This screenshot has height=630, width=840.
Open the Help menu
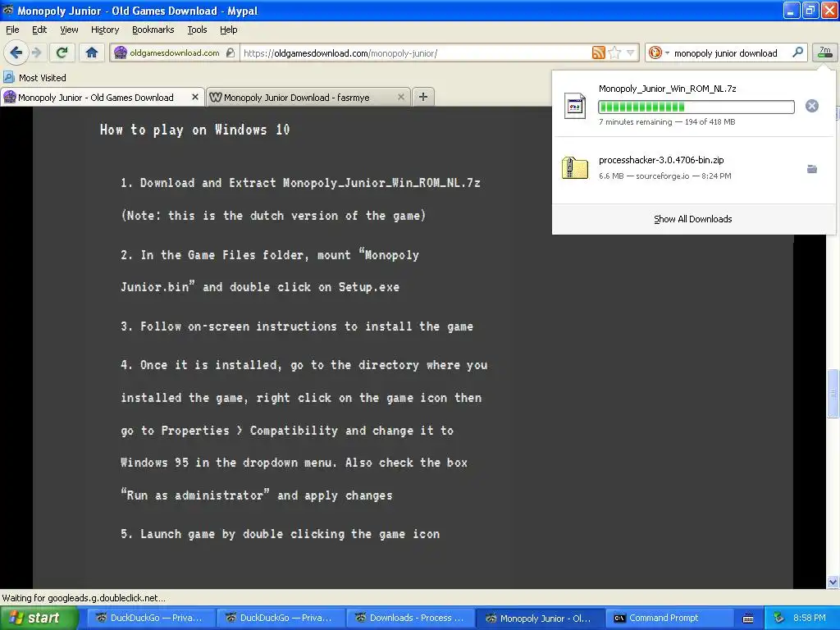point(229,30)
